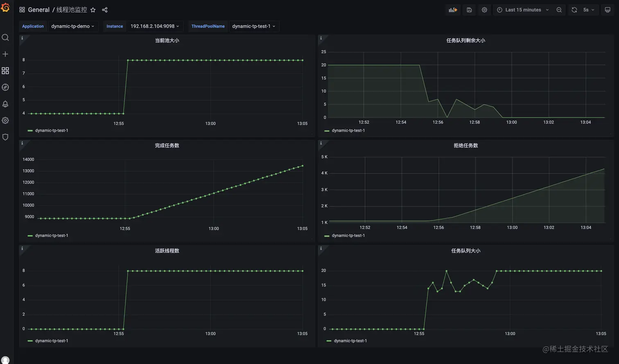The height and width of the screenshot is (364, 619).
Task: Toggle dynamic-tp-test-1 legend in 活跃线程数 panel
Action: (x=52, y=341)
